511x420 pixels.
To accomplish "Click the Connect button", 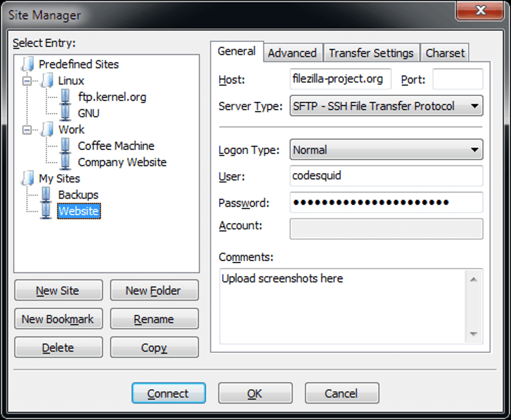I will click(x=168, y=393).
